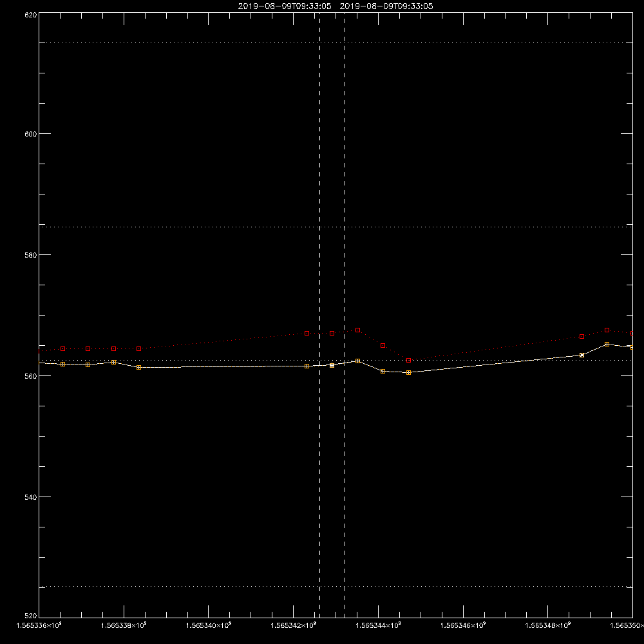Screen dimensions: 644x644
Task: Click the white asterisk point near 1.565348×10⁹
Action: 582,355
